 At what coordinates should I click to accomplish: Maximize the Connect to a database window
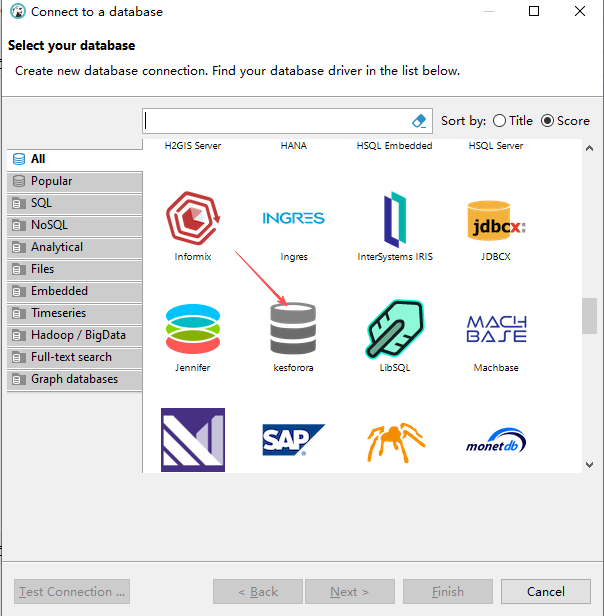click(x=534, y=11)
